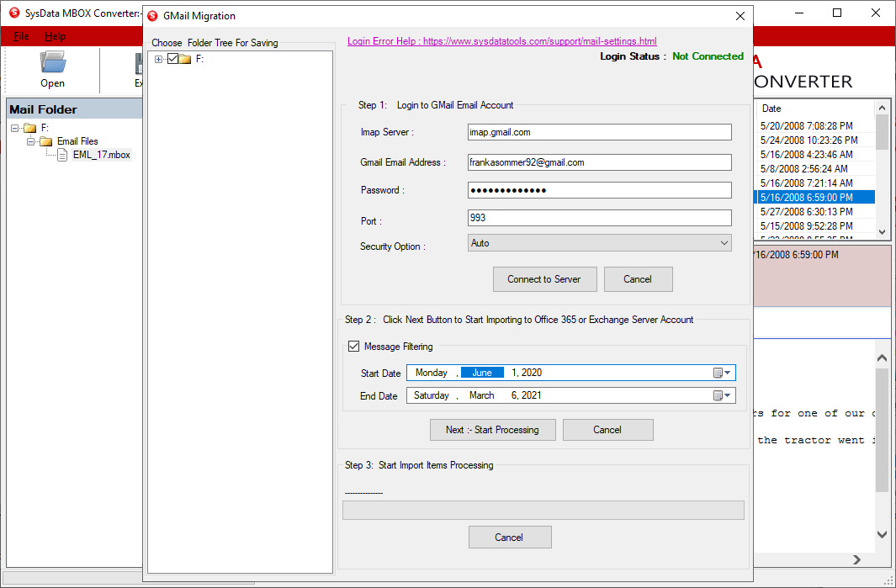The width and height of the screenshot is (896, 588).
Task: Click scroll up arrow of message preview
Action: point(883,358)
